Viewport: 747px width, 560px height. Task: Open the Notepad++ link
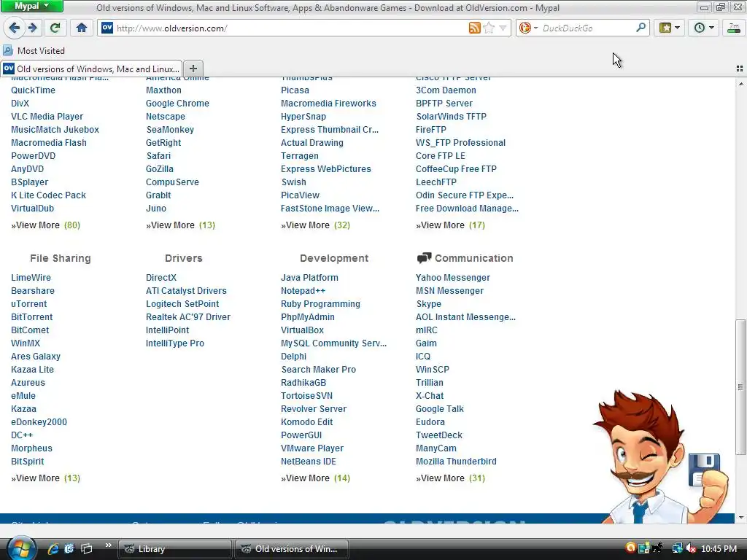tap(303, 291)
